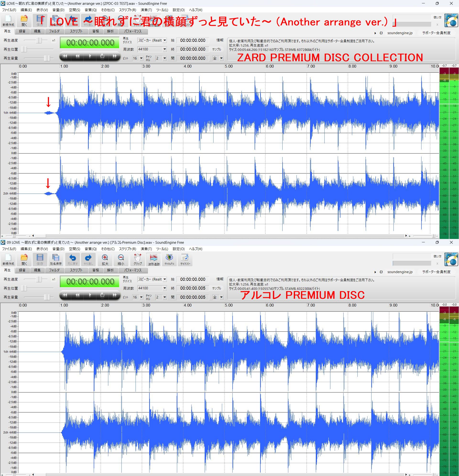Click rewind button in アルコレPremium Disc window
Viewport: 459px width, 476px height.
pyautogui.click(x=77, y=295)
